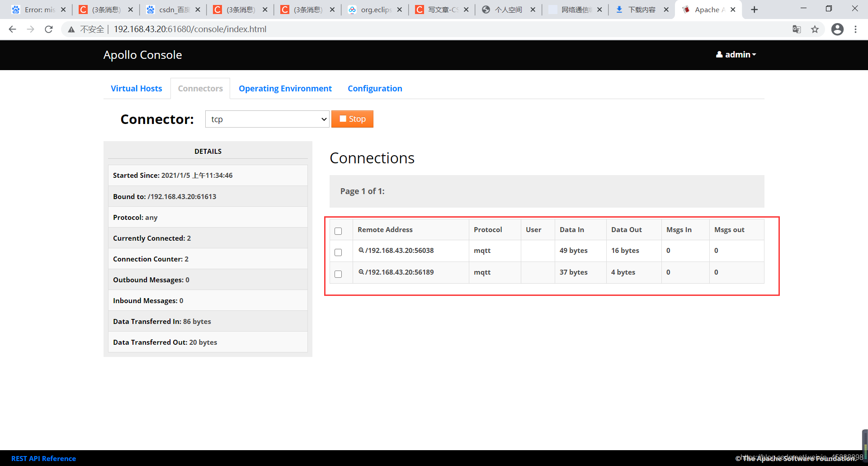Close the '个人空间' tab
Image resolution: width=868 pixels, height=466 pixels.
click(533, 10)
